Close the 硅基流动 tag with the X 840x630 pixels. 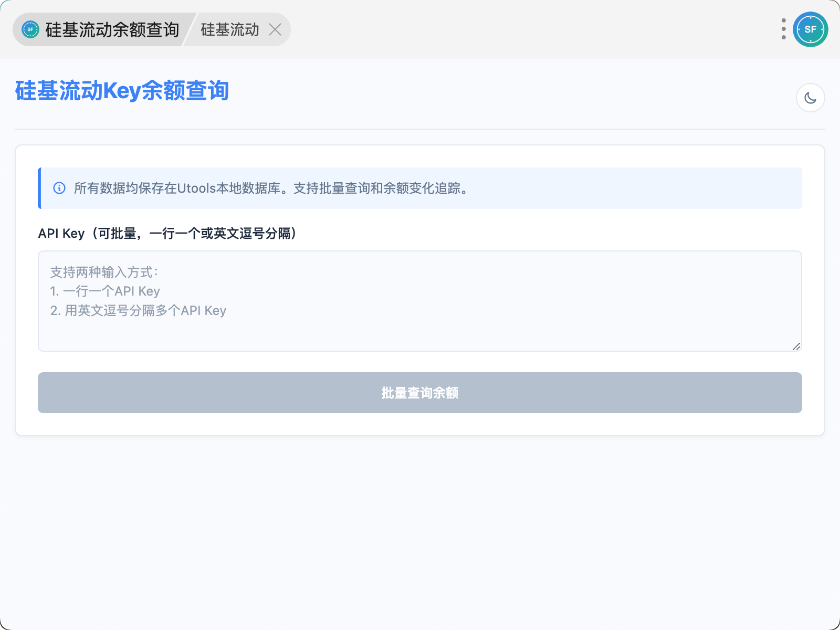point(275,29)
